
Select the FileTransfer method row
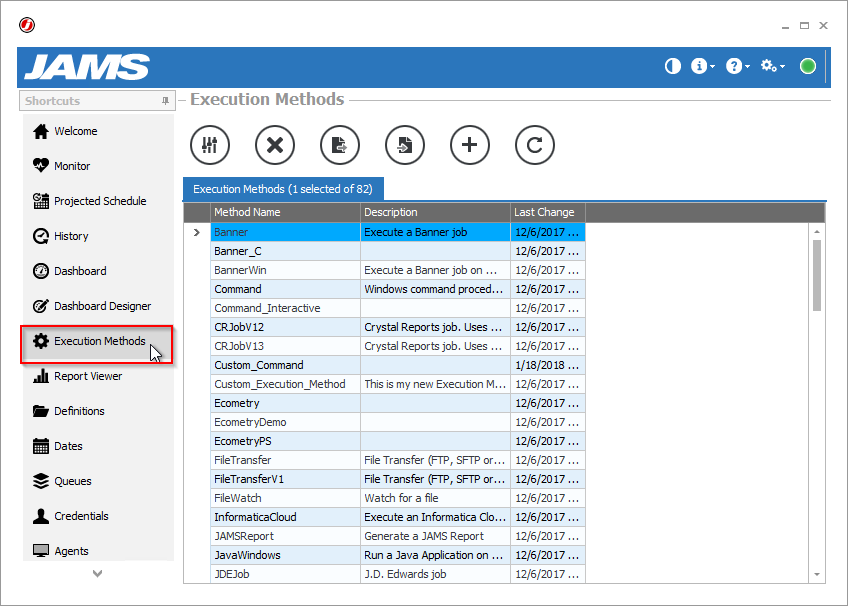click(x=398, y=460)
